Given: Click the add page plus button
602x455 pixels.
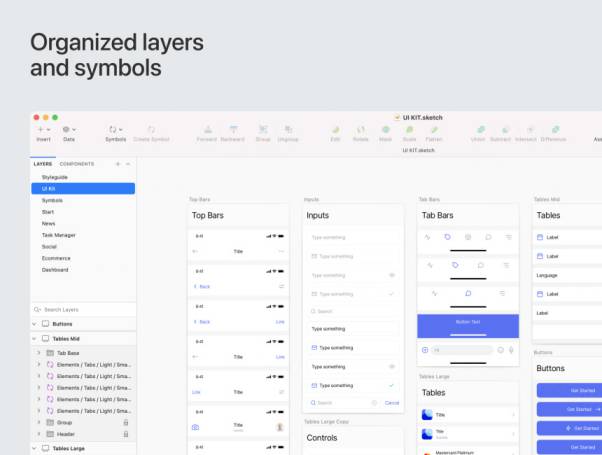Looking at the screenshot, I should (x=117, y=163).
